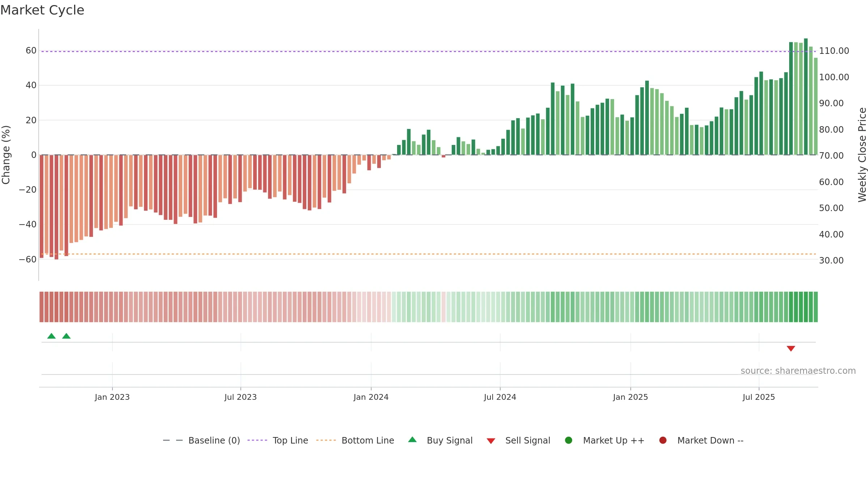Click the Top Line purple dotted marker
The width and height of the screenshot is (868, 488).
[x=257, y=440]
